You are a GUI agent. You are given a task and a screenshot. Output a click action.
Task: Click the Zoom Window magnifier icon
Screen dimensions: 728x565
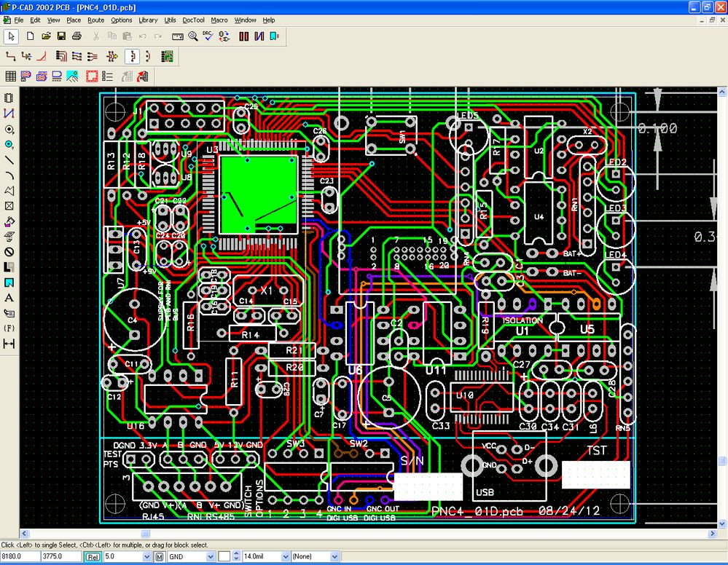pos(192,36)
